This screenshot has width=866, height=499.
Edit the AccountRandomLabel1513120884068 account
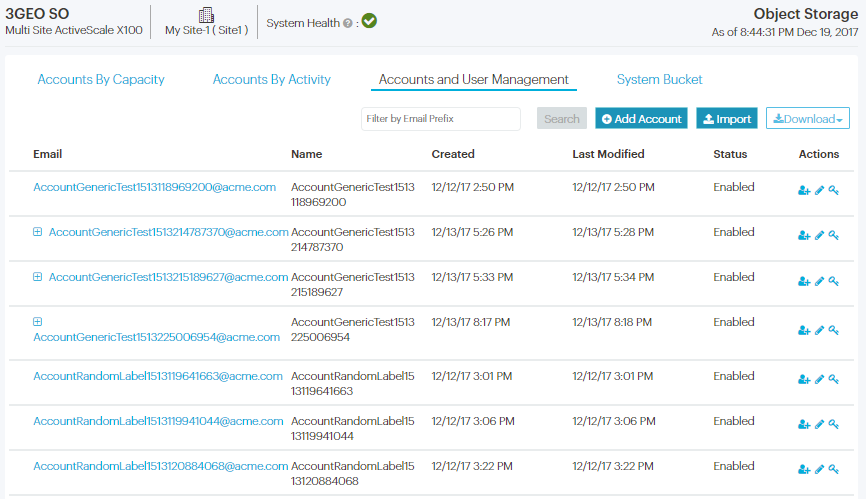(820, 470)
